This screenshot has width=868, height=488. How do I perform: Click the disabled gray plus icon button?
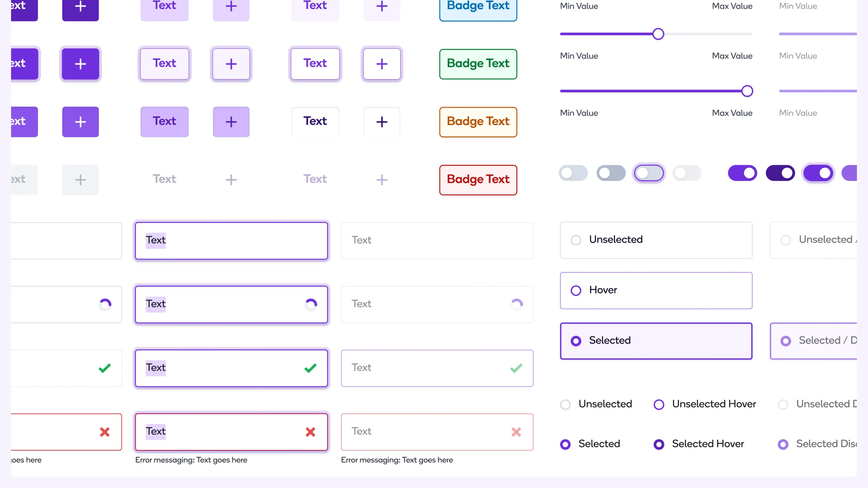pos(80,180)
